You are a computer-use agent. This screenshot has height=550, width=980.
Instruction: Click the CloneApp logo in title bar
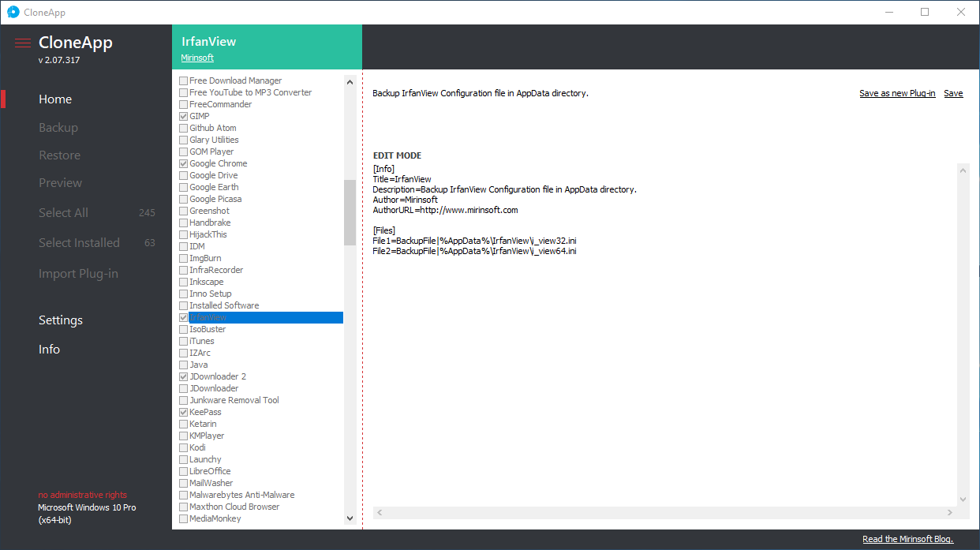(x=13, y=12)
